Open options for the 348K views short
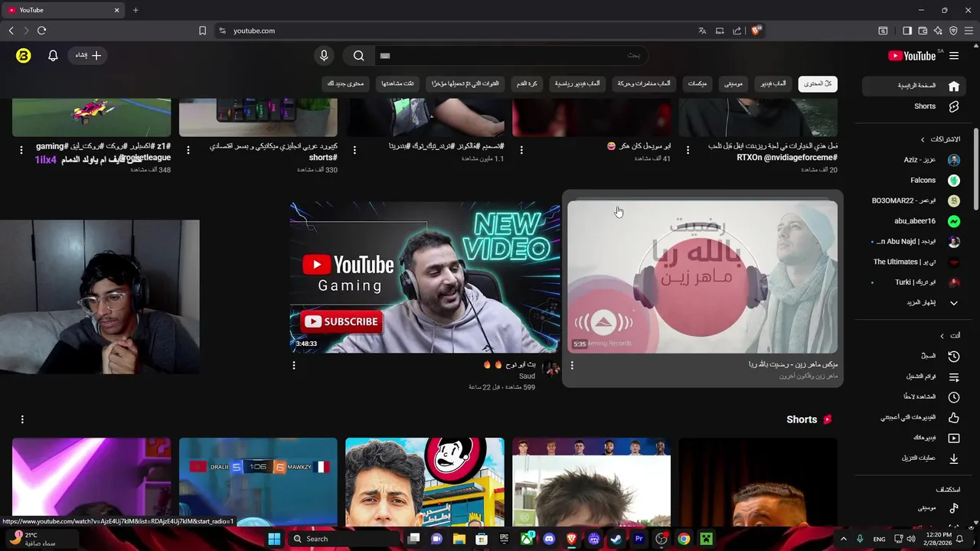This screenshot has height=551, width=980. [21, 151]
